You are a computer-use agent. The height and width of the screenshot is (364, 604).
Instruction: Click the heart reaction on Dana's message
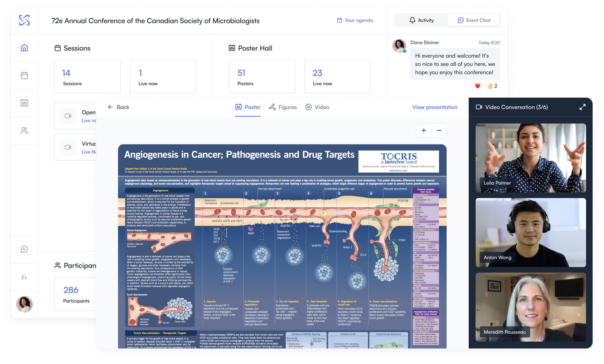(x=478, y=86)
